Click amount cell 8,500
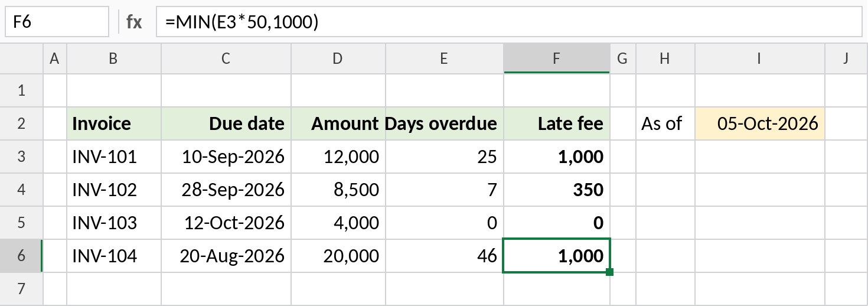The image size is (868, 306). click(x=338, y=190)
